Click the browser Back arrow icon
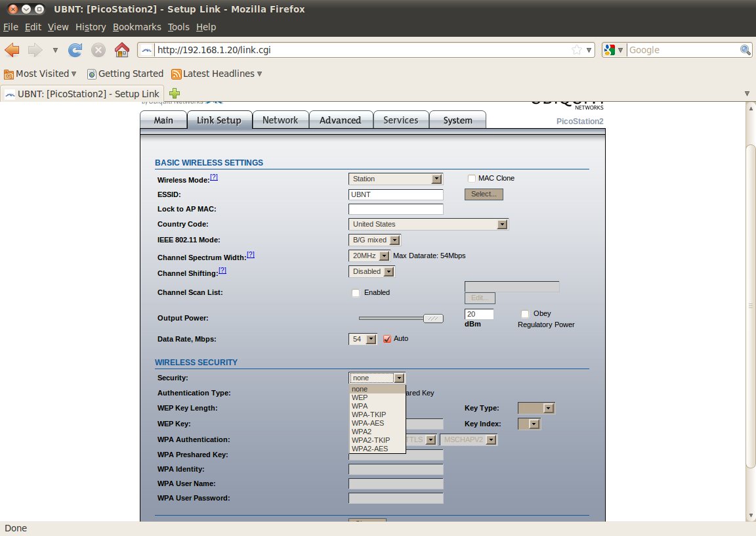Screen dimensions: 756x536 [x=12, y=50]
